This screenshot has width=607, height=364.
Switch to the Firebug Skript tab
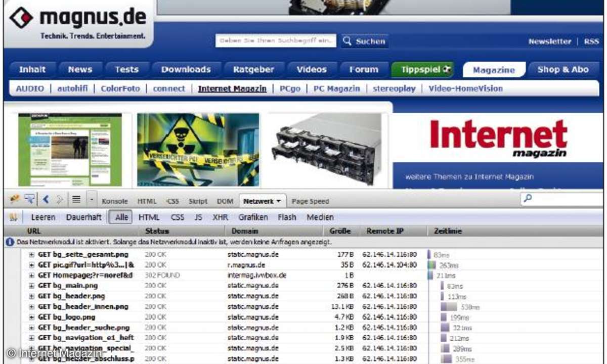coord(198,201)
